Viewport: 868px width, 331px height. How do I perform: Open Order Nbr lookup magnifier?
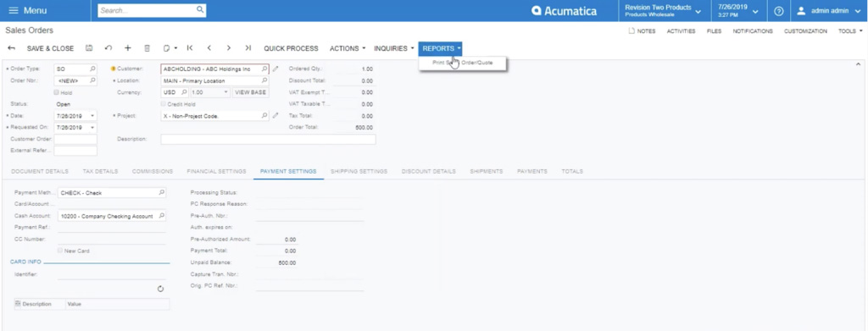click(92, 80)
